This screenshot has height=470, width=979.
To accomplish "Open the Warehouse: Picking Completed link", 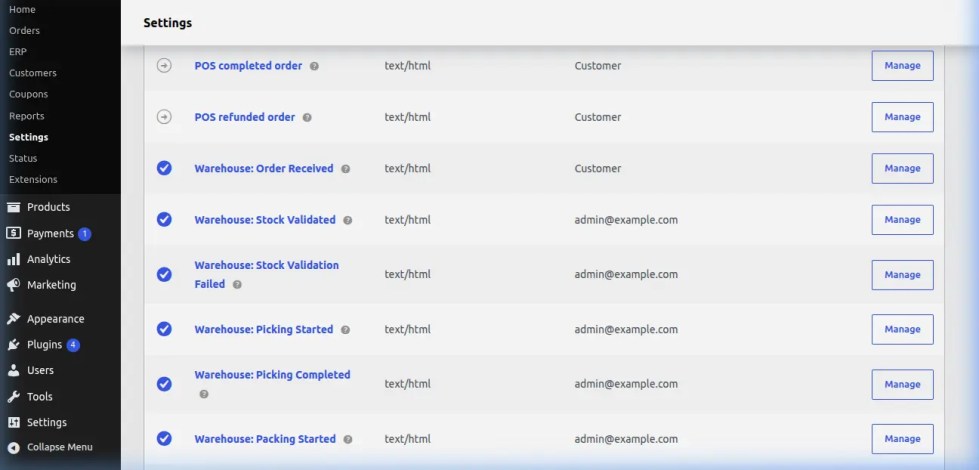I will tap(272, 375).
